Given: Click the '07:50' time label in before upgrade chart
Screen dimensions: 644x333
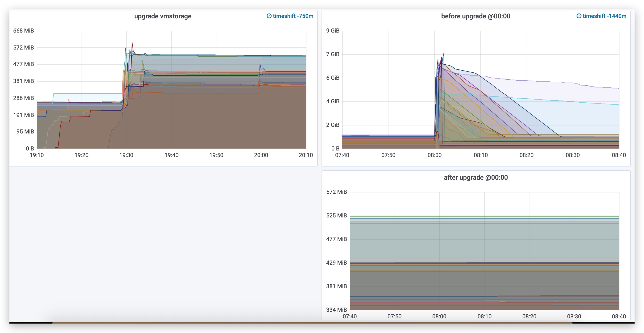Looking at the screenshot, I should coord(388,155).
